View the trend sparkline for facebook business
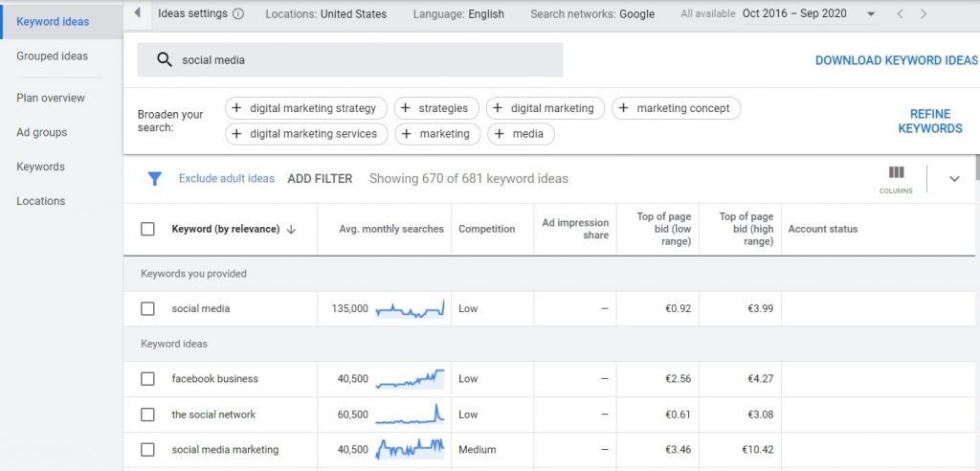 click(x=410, y=379)
